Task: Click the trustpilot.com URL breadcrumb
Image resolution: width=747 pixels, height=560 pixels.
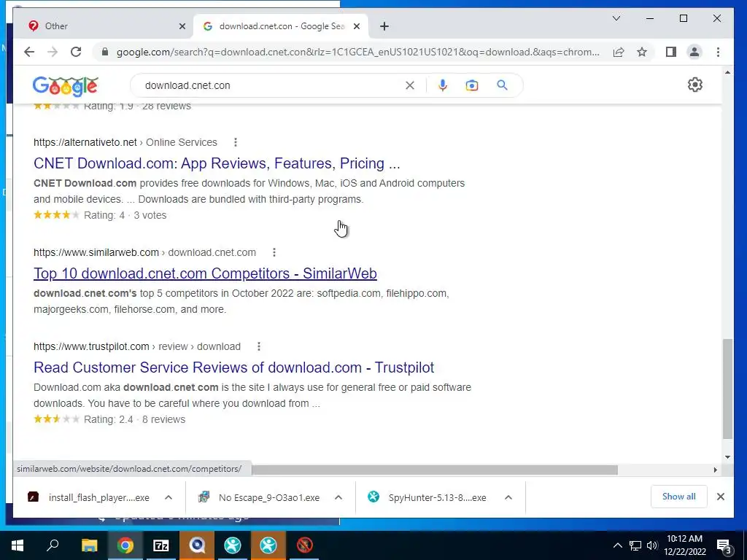Action: coord(137,346)
